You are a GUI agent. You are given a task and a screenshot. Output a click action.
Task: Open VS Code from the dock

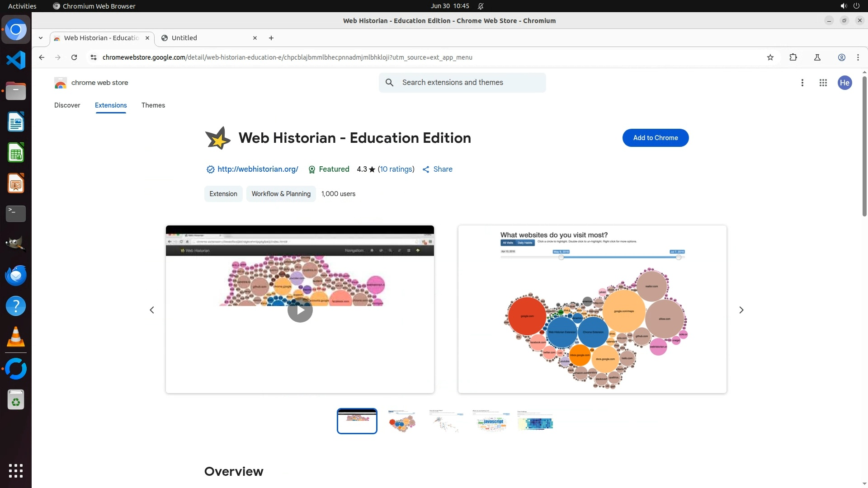16,60
